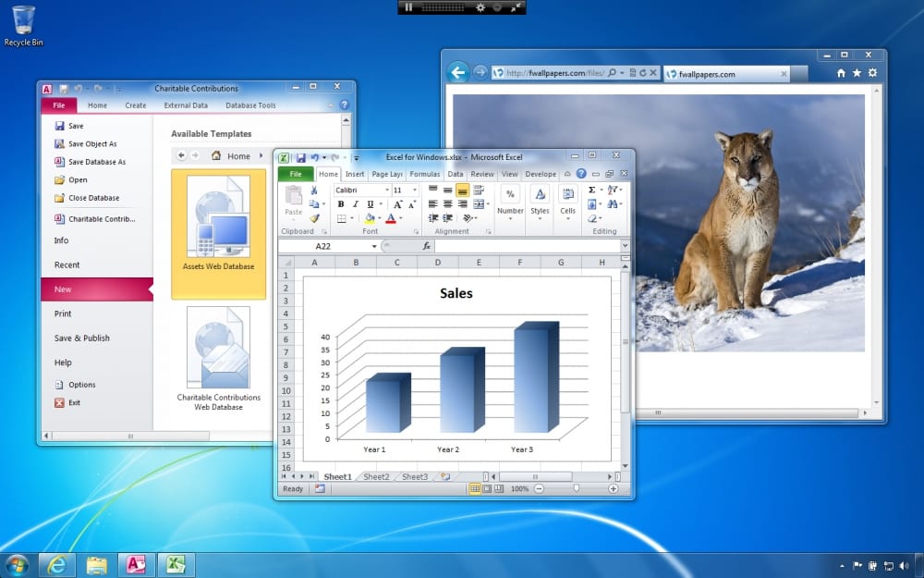
Task: Click the Shrink Font icon in Excel
Action: (412, 204)
